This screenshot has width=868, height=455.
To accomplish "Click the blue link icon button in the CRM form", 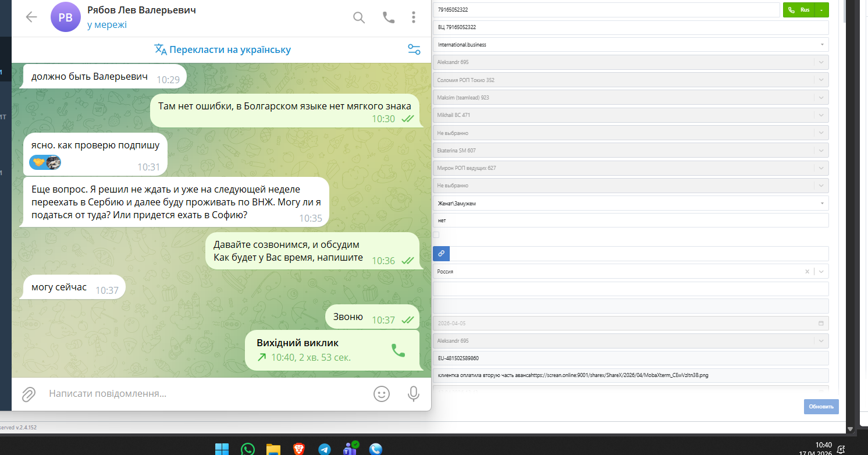I will pos(442,254).
